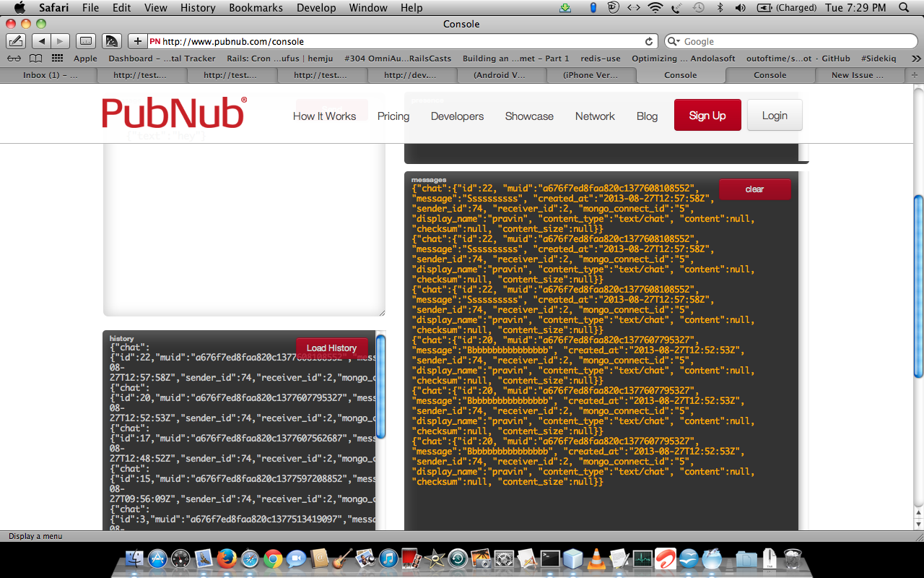Viewport: 924px width, 578px height.
Task: Click the Sign Up button
Action: pyautogui.click(x=707, y=115)
